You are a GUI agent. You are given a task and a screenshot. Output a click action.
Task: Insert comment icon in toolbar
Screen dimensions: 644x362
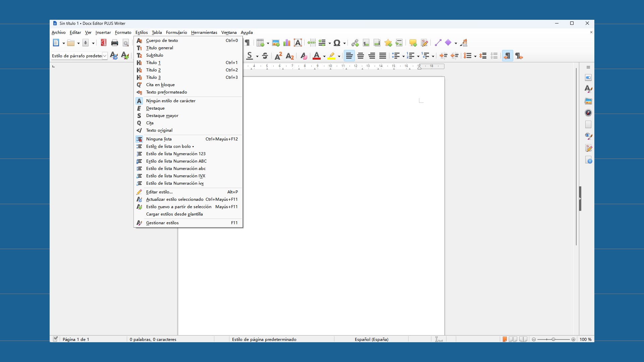tap(413, 43)
